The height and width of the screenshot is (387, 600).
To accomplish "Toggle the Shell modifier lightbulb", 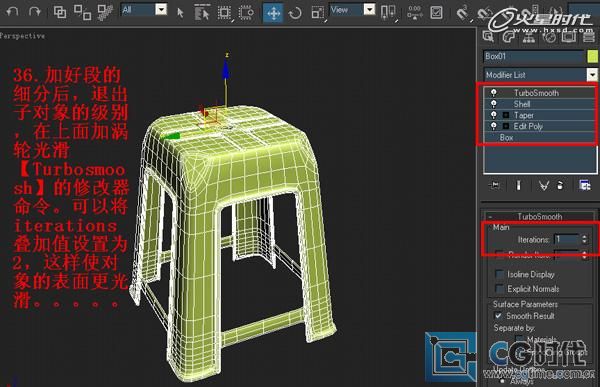I will (494, 104).
